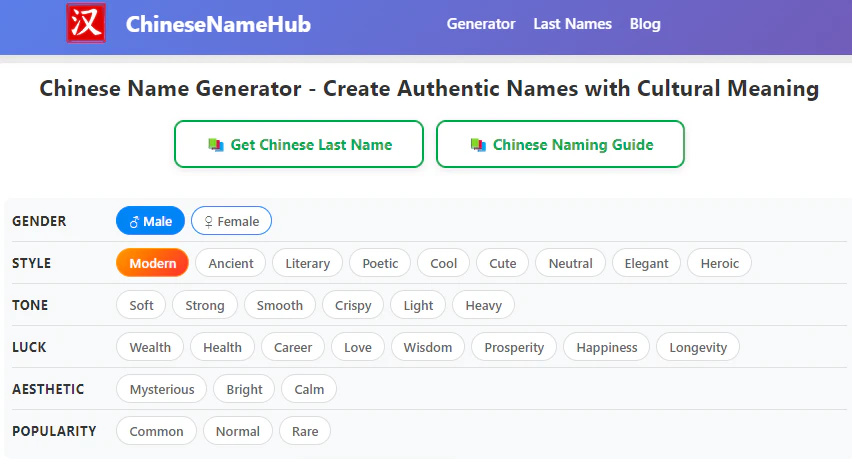
Task: Open the ChineseNameHub home link
Action: (x=218, y=24)
